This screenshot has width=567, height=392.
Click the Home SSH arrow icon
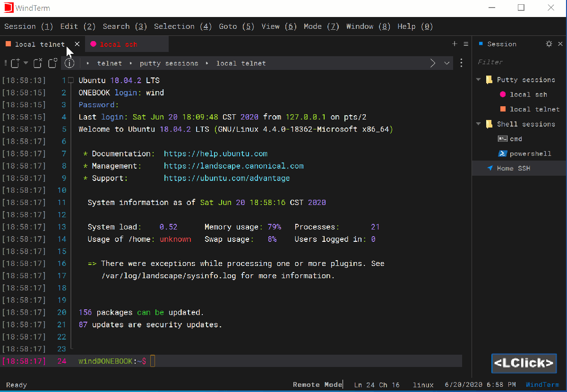490,168
